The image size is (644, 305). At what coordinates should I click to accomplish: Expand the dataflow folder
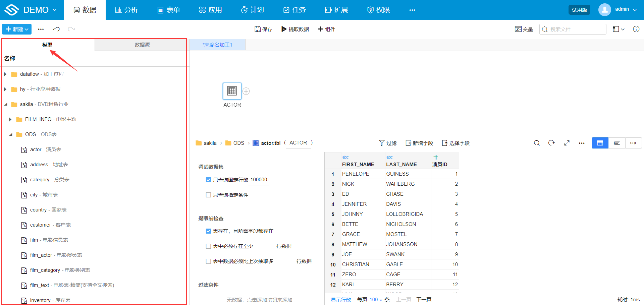tap(5, 74)
